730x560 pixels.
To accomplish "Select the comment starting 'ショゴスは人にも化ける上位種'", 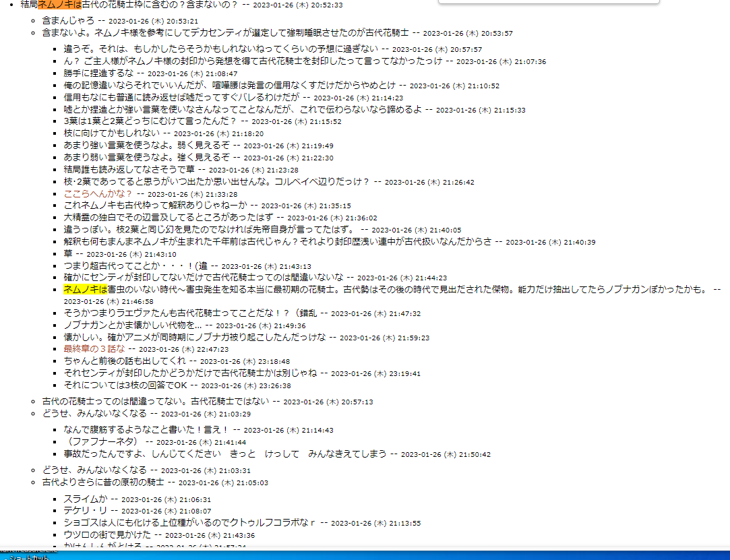I will [189, 522].
